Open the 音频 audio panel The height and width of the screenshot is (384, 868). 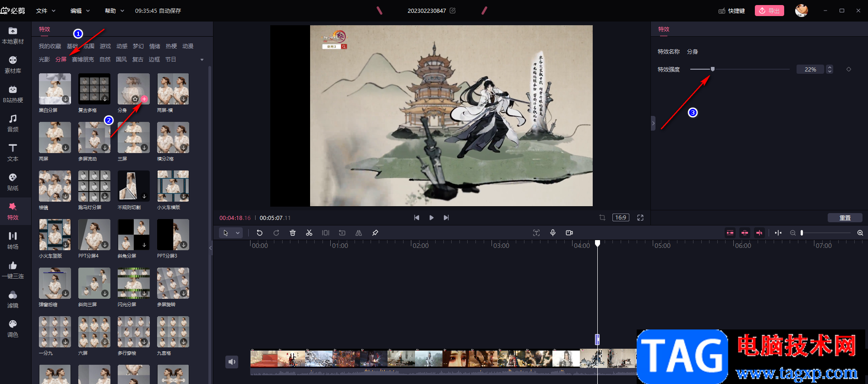[x=13, y=124]
